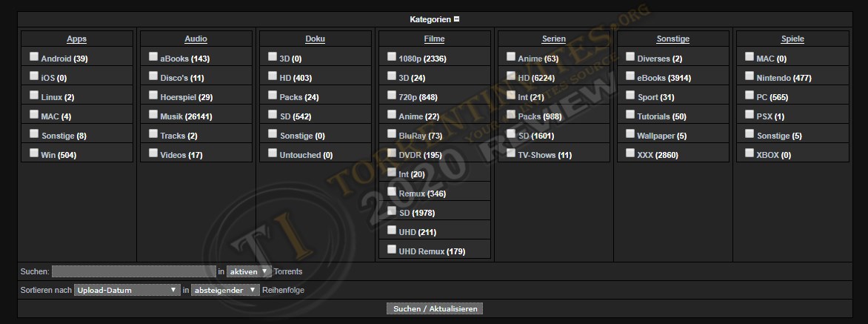Expand the 'absteigender' order dropdown

click(224, 290)
